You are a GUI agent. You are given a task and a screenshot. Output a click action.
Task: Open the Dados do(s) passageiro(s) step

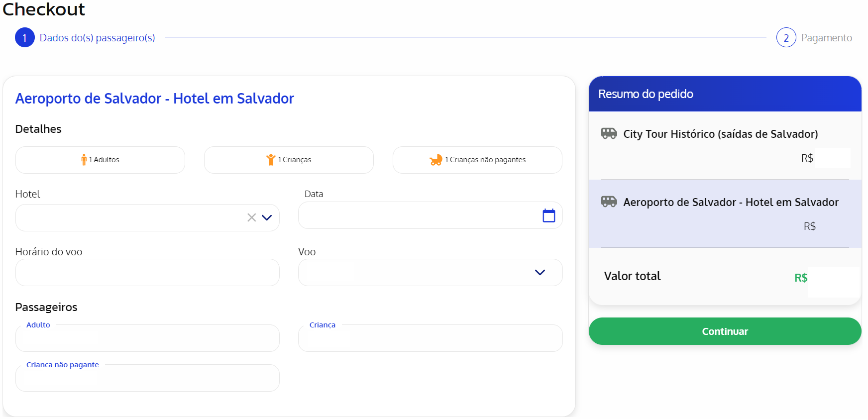(97, 38)
